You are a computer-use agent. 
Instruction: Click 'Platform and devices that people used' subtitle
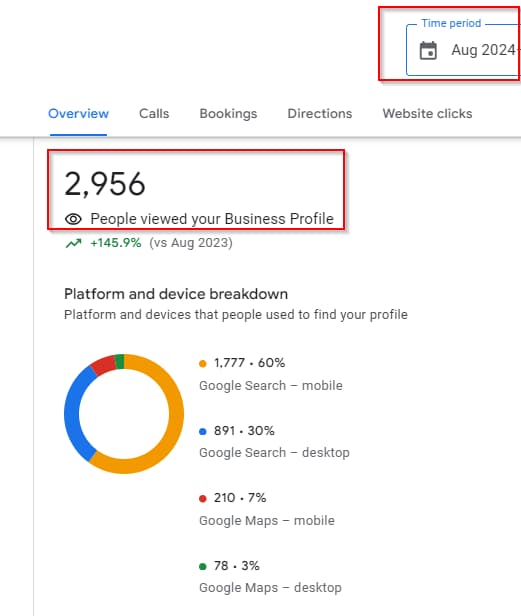236,315
